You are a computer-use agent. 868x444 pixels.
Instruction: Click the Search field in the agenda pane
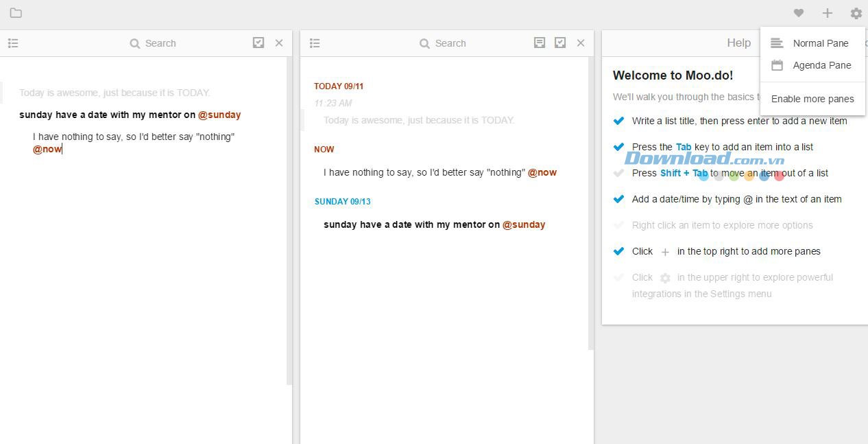point(450,43)
